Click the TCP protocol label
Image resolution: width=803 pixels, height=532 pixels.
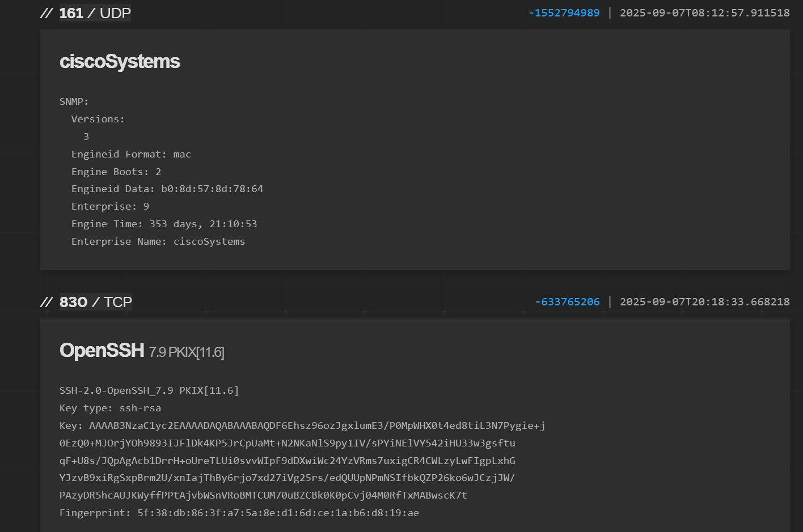point(118,302)
